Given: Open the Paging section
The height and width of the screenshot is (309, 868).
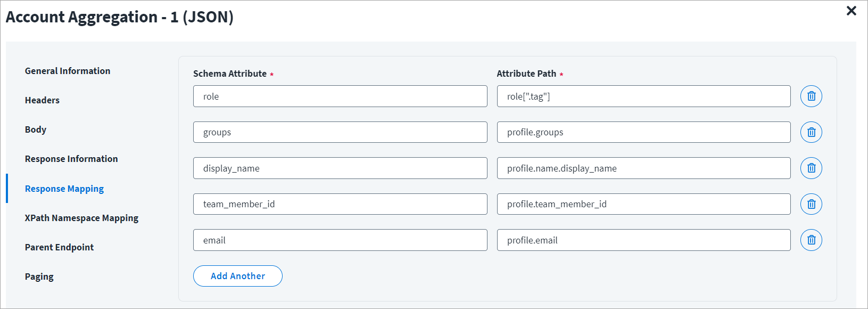Looking at the screenshot, I should tap(39, 277).
